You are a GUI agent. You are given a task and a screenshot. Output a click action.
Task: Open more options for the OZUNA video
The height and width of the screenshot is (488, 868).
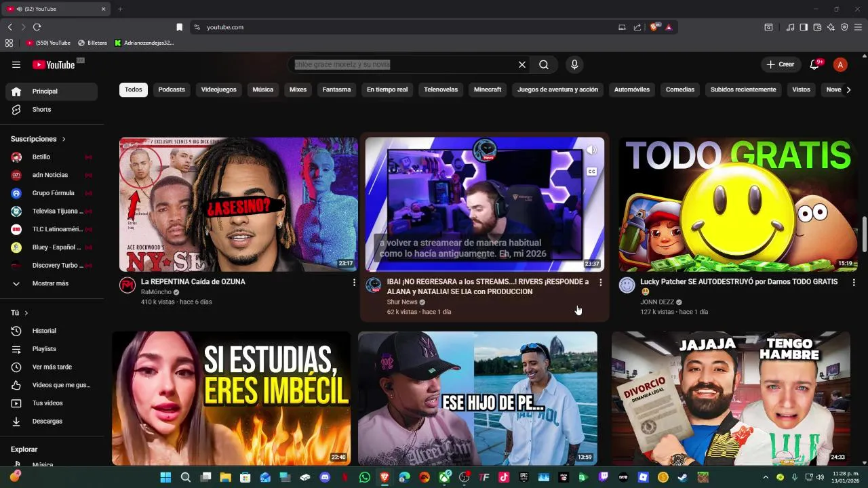354,282
